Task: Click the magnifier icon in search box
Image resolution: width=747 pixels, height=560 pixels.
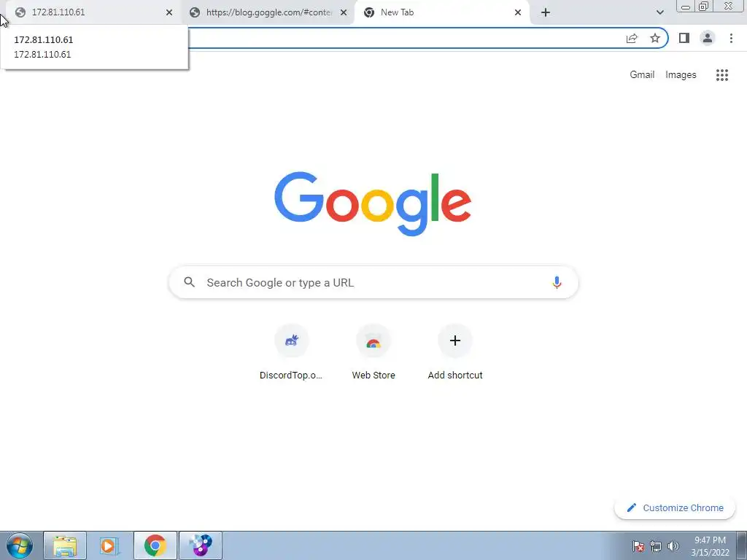Action: tap(189, 282)
